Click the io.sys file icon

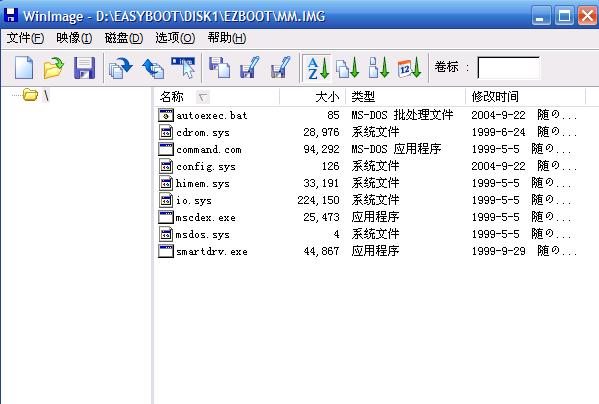(166, 200)
